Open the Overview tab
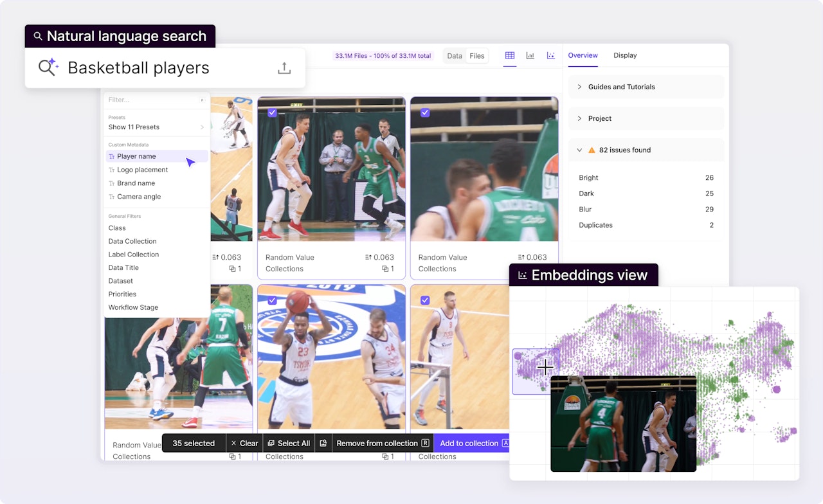The height and width of the screenshot is (504, 823). click(583, 55)
